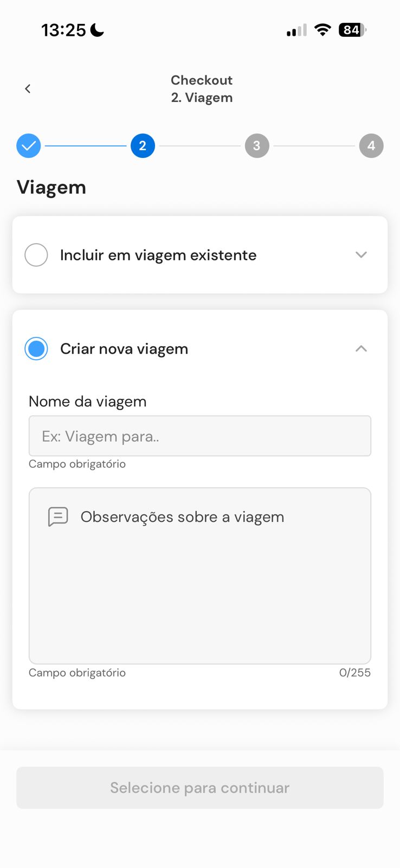Image resolution: width=400 pixels, height=868 pixels.
Task: Tap the completed step checkmark circle
Action: click(29, 145)
